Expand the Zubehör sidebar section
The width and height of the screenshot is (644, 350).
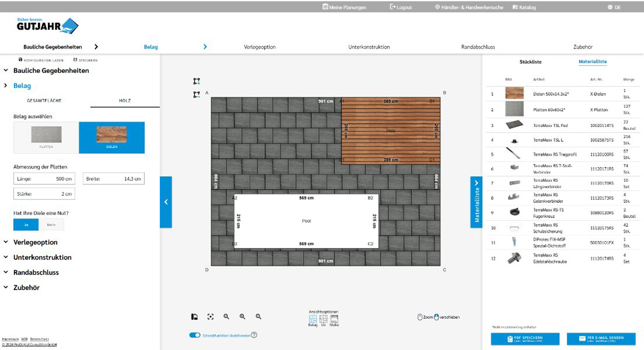point(26,287)
